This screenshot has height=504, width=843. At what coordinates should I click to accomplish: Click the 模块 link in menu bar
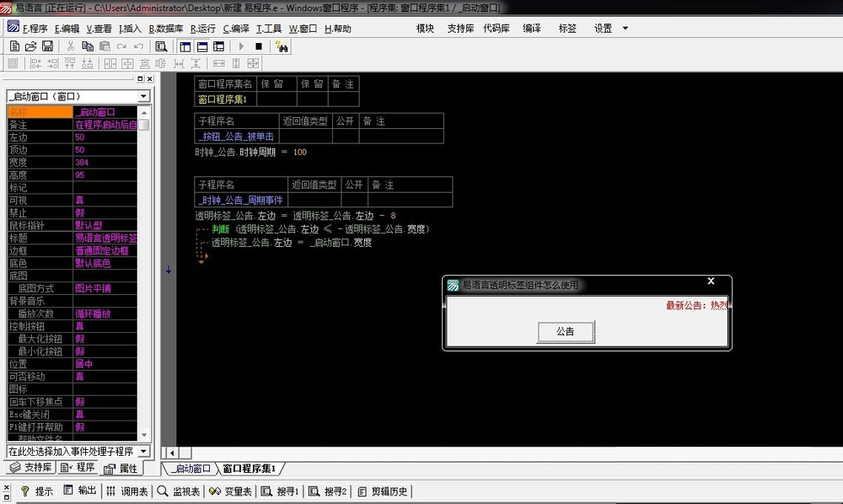[425, 29]
